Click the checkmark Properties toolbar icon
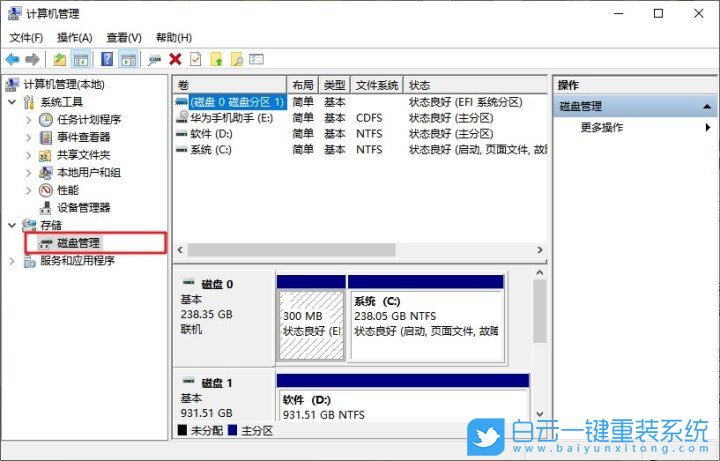Image resolution: width=720 pixels, height=461 pixels. pos(196,59)
